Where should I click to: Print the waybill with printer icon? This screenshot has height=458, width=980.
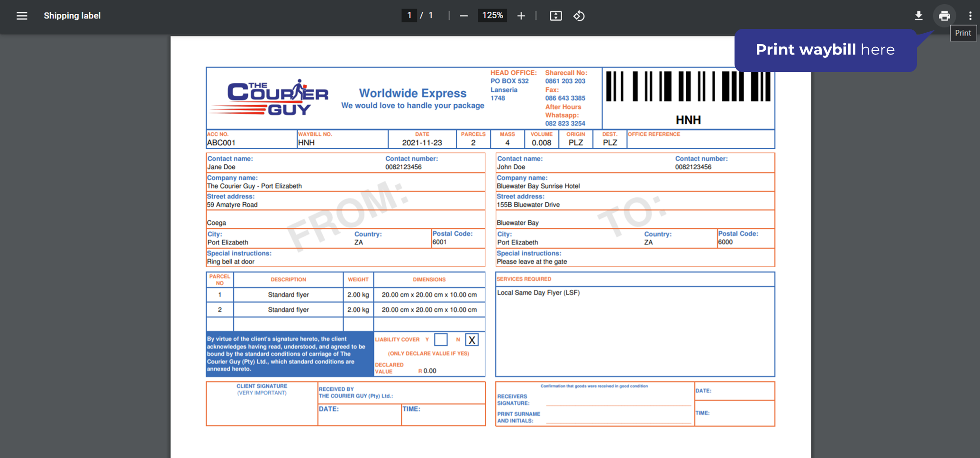(944, 16)
